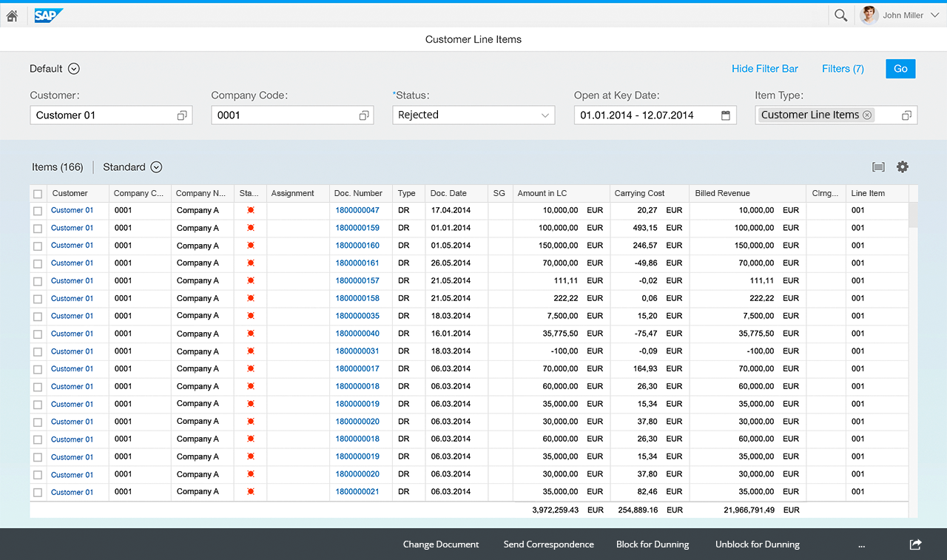This screenshot has width=947, height=560.
Task: Open value help for Item Type field
Action: coord(906,115)
